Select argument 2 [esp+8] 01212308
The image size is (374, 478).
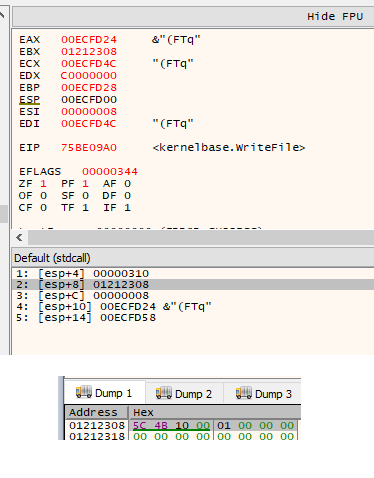coord(193,285)
